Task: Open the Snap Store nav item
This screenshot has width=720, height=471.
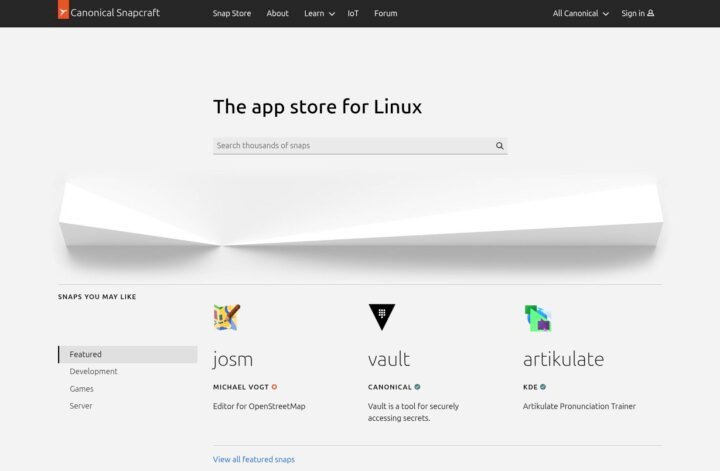Action: point(232,13)
